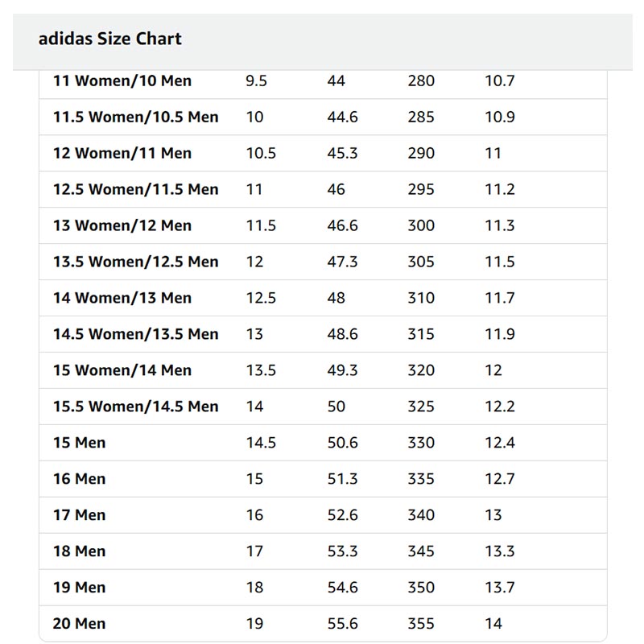Select the "14.5 Women/13.5 Men" row label

(x=135, y=334)
